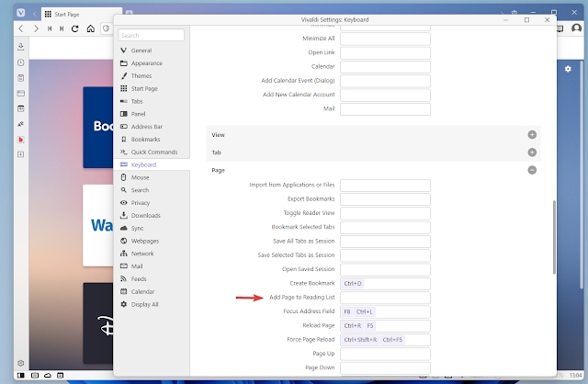
Task: Click the settings window vertical scrollbar
Action: [x=554, y=237]
